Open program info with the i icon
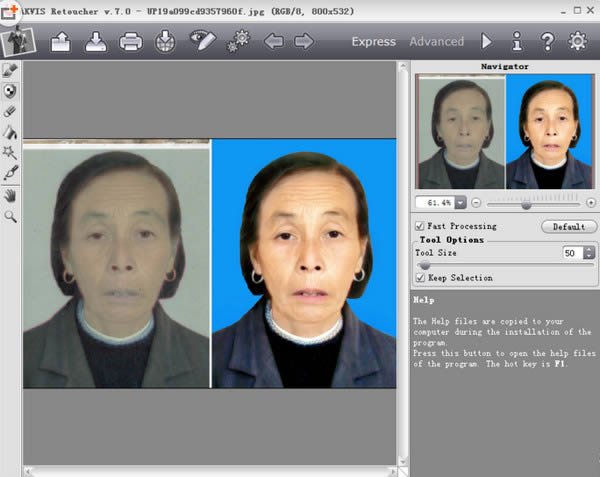Viewport: 600px width, 477px height. (517, 42)
